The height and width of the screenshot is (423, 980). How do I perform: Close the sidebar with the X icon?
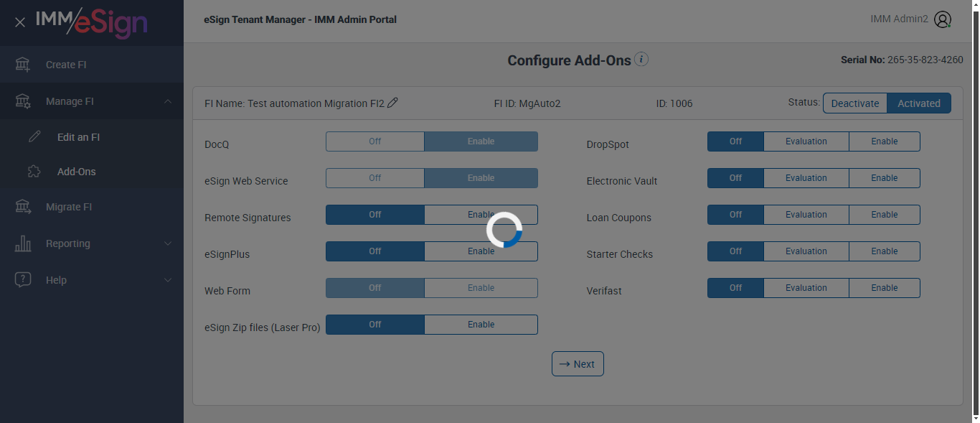20,22
